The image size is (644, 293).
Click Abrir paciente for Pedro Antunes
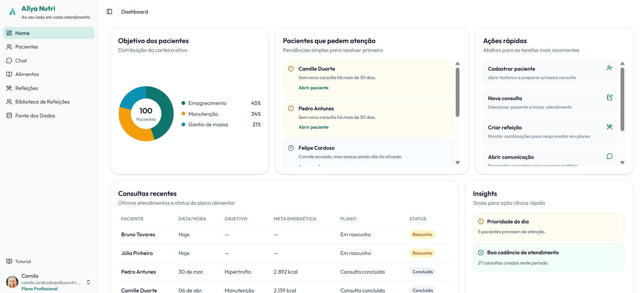click(x=313, y=127)
